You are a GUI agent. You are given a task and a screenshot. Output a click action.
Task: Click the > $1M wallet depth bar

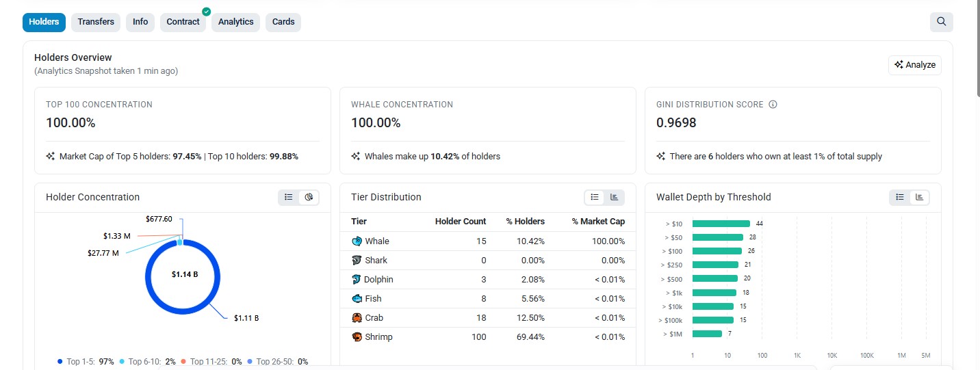(707, 334)
